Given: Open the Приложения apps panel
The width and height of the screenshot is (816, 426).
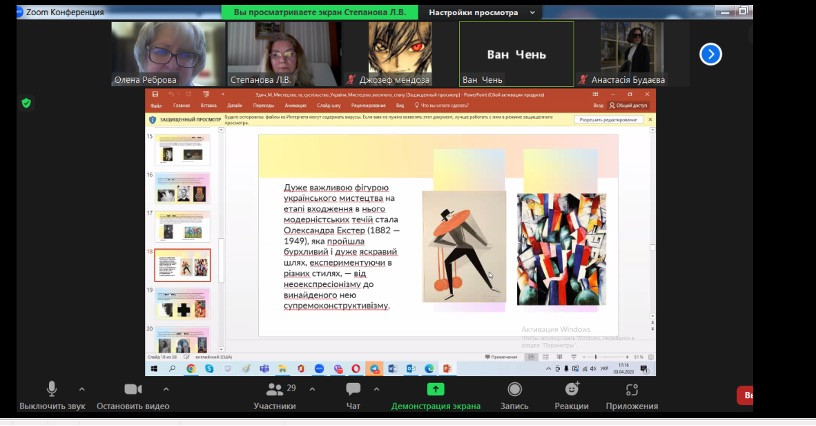Looking at the screenshot, I should (632, 390).
